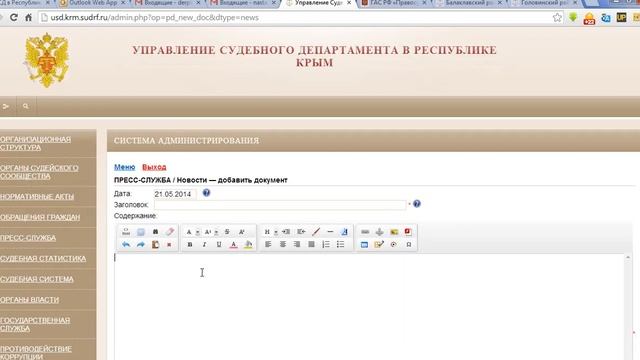Toggle underline formatting

(219, 244)
